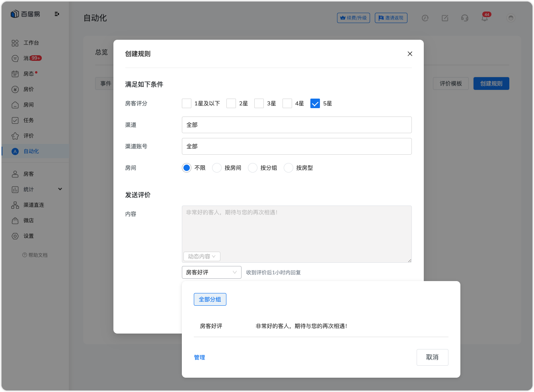Open the 渠道 dropdown showing 全部

[297, 125]
